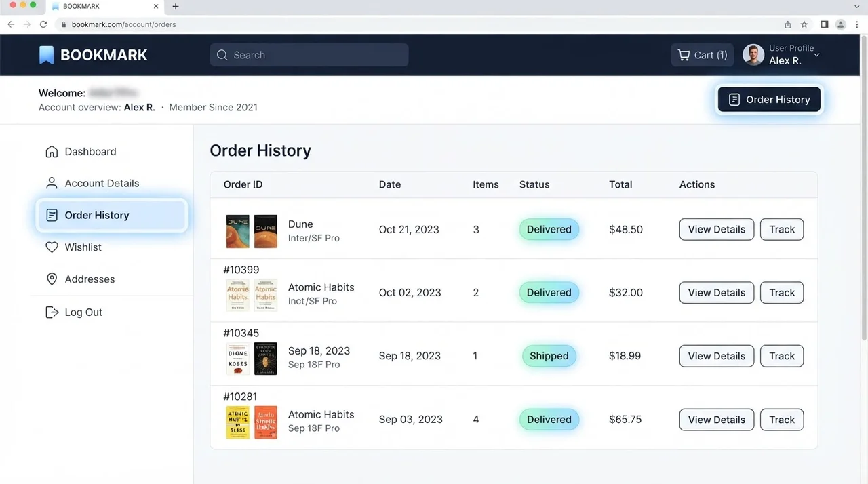Viewport: 868px width, 484px height.
Task: Select Order History in the left sidebar
Action: point(111,216)
